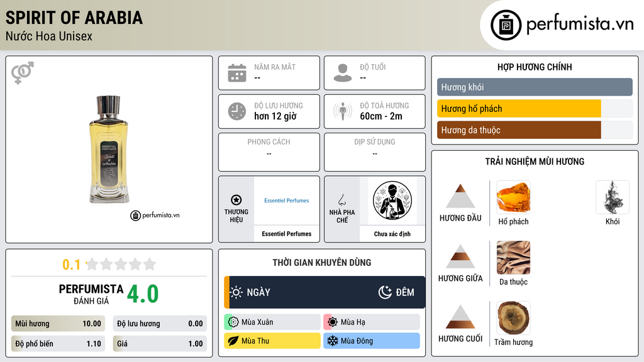Select the Khói note image
This screenshot has width=644, height=362.
tap(613, 197)
